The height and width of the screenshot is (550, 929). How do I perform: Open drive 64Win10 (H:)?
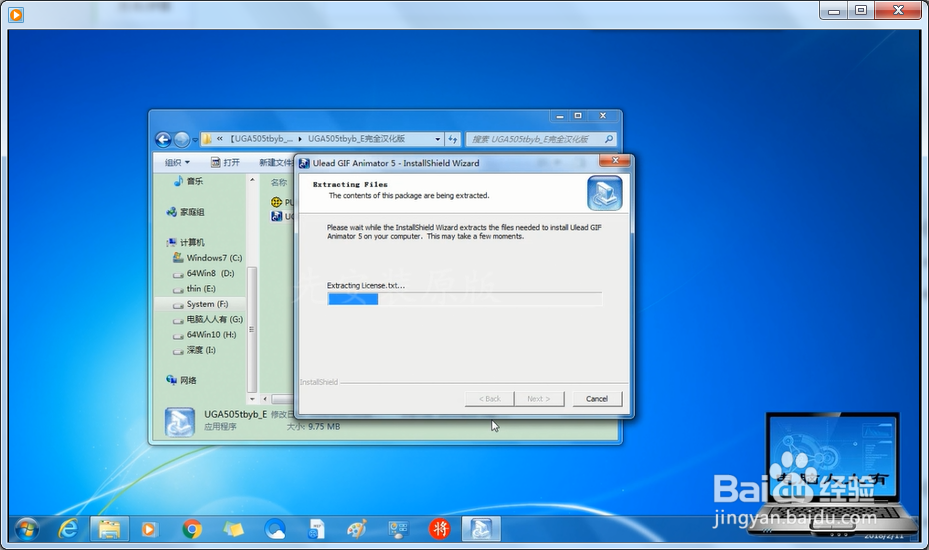click(x=211, y=335)
